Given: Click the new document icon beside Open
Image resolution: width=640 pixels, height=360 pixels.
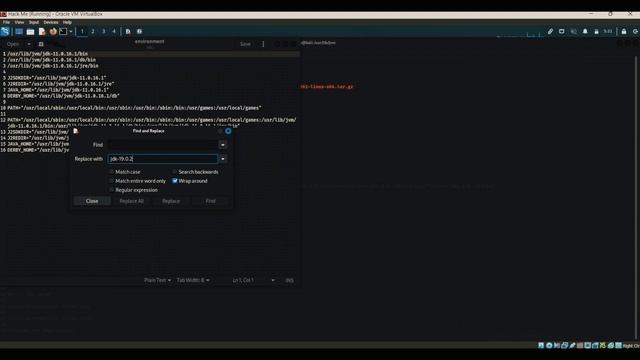Looking at the screenshot, I should [41, 44].
